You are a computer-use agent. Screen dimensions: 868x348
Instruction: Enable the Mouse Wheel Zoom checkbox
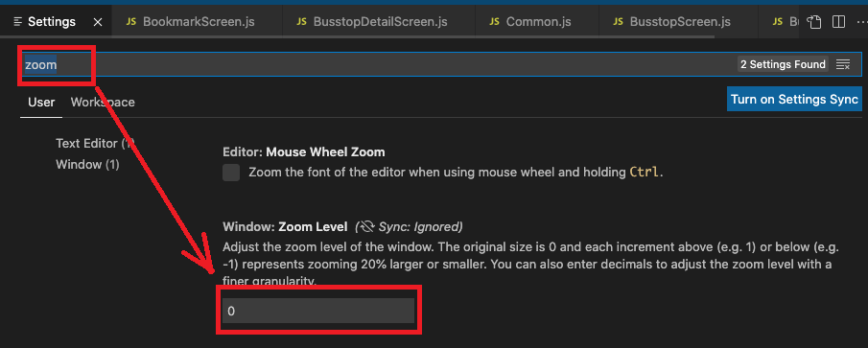[x=231, y=172]
